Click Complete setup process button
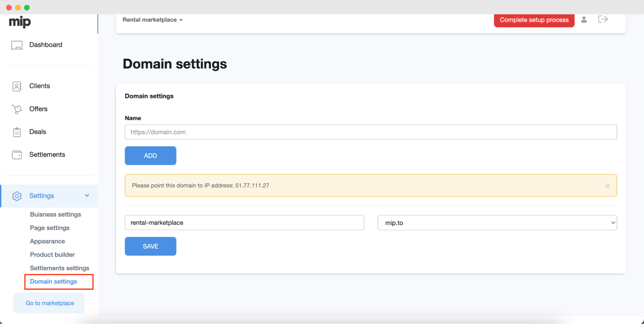The width and height of the screenshot is (644, 324). coord(534,20)
